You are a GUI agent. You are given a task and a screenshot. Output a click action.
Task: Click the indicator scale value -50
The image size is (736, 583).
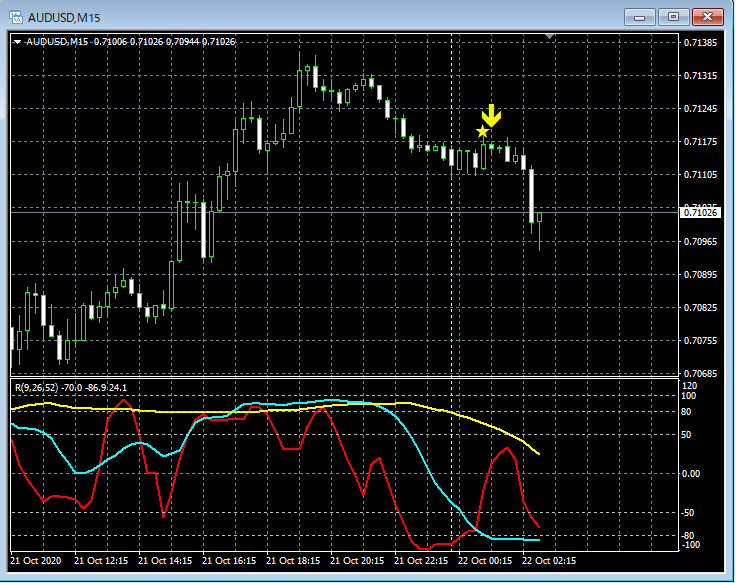click(x=688, y=513)
